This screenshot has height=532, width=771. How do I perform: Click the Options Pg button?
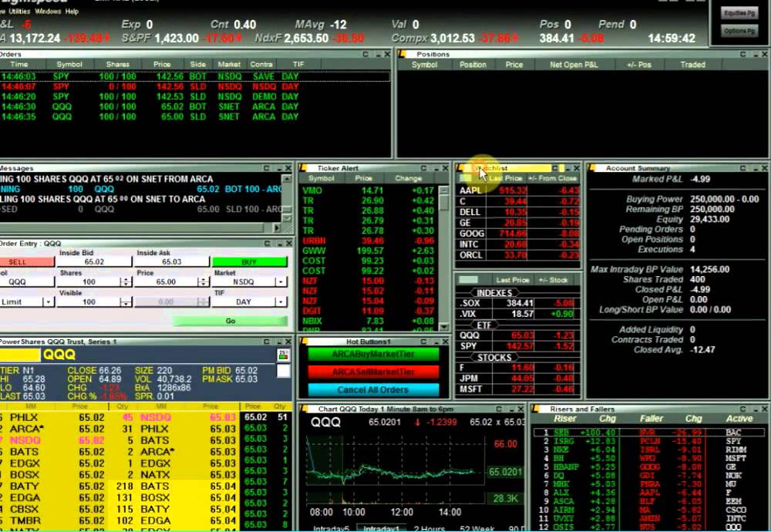point(739,31)
